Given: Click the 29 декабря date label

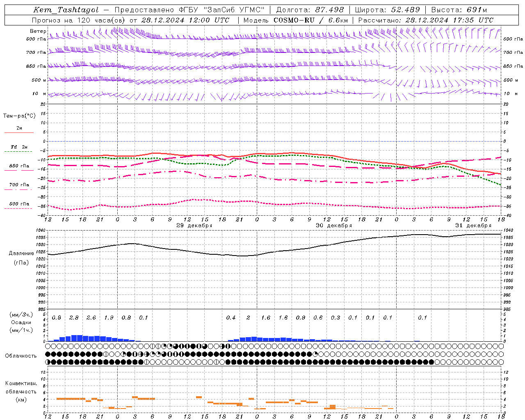Looking at the screenshot, I should pos(194,226).
